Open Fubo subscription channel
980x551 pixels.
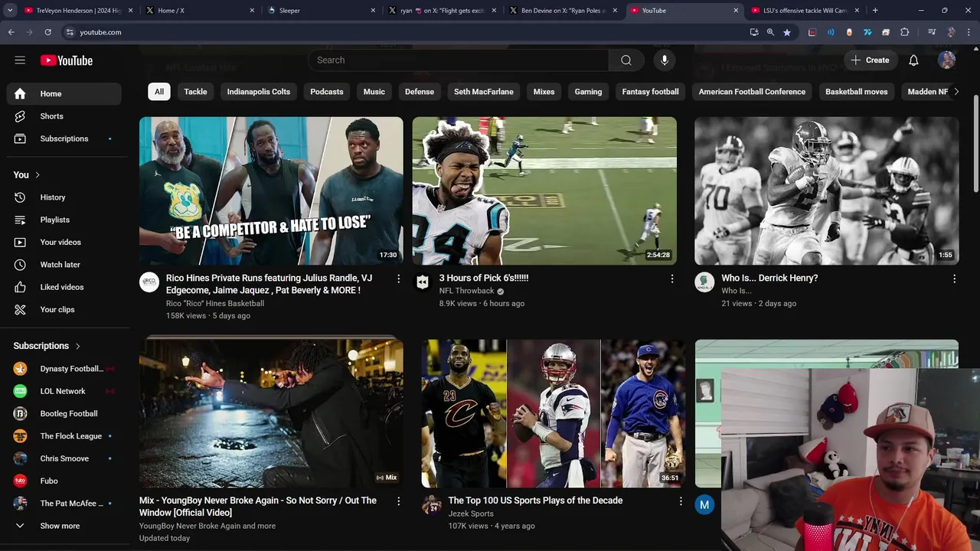pos(64,481)
